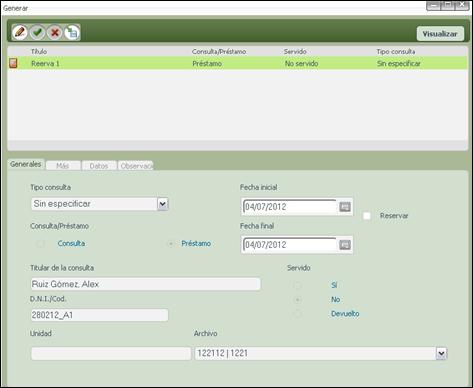Click the pencil edit icon
Image resolution: width=473 pixels, height=388 pixels.
coord(20,33)
